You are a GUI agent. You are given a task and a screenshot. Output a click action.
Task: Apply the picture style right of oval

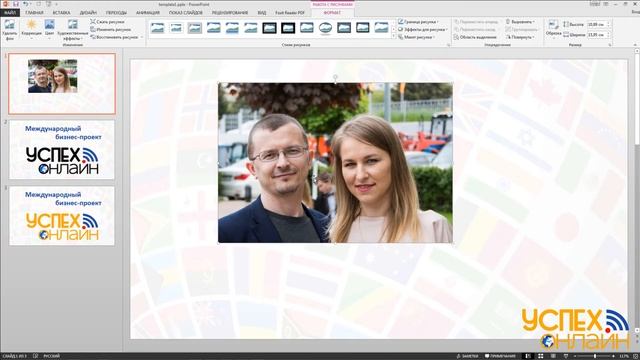(x=344, y=28)
